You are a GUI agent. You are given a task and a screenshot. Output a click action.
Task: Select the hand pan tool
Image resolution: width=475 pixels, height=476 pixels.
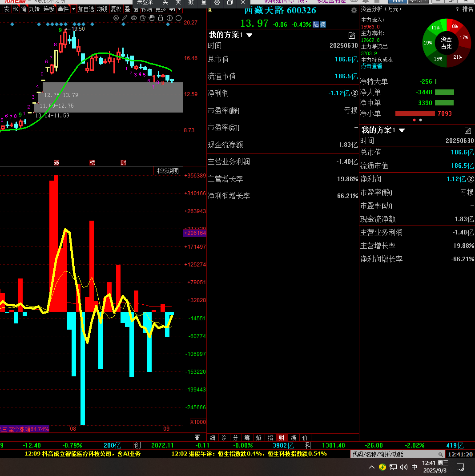(x=152, y=18)
